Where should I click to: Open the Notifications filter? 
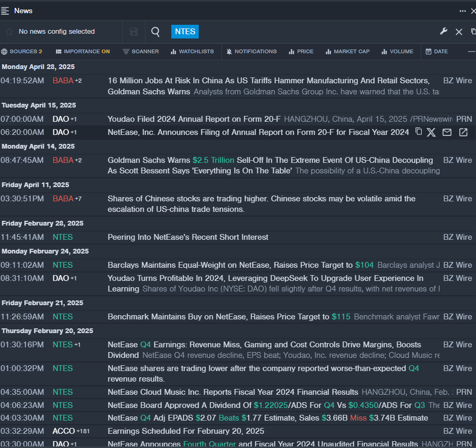[x=251, y=52]
